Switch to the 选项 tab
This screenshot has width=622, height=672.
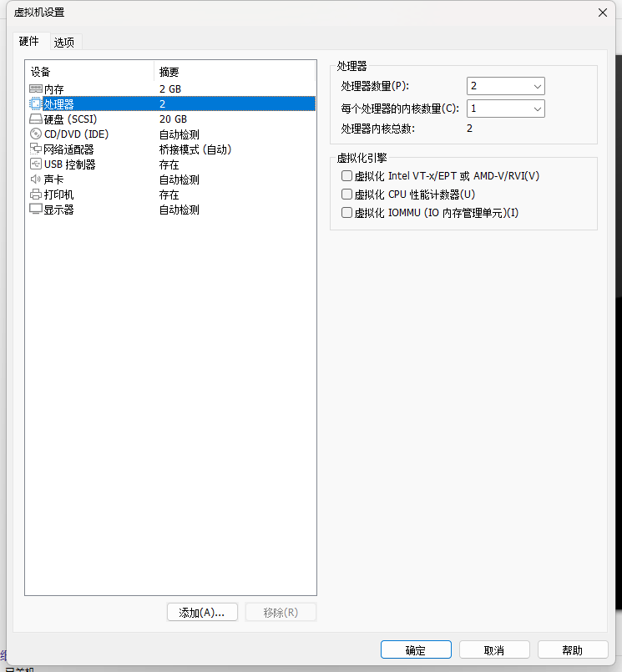[x=64, y=42]
